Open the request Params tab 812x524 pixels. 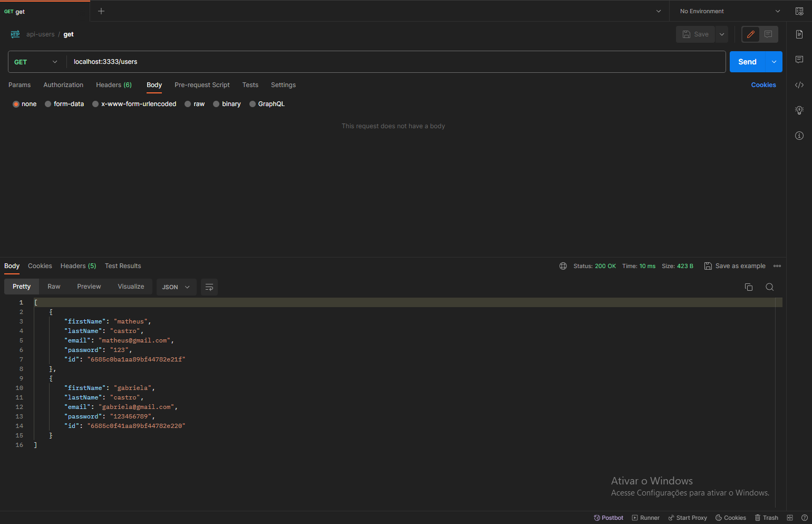(20, 85)
